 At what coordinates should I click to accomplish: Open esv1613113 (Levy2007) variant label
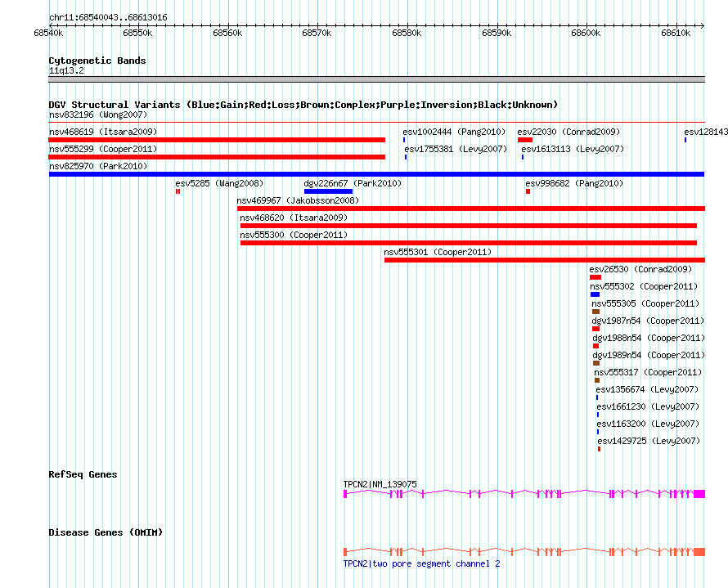click(573, 149)
